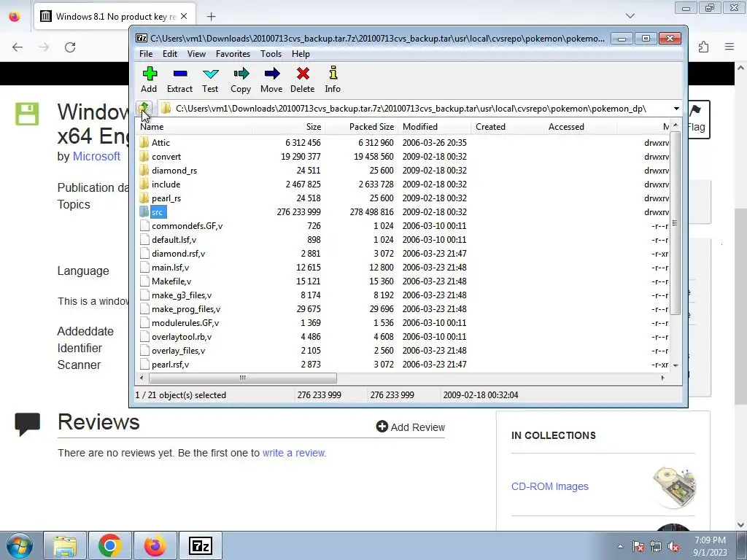
Task: Select the modulerules.GF,v file
Action: [185, 323]
